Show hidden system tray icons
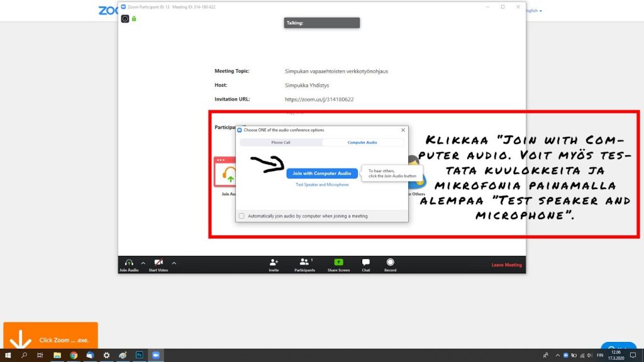The width and height of the screenshot is (644, 362). (x=557, y=356)
